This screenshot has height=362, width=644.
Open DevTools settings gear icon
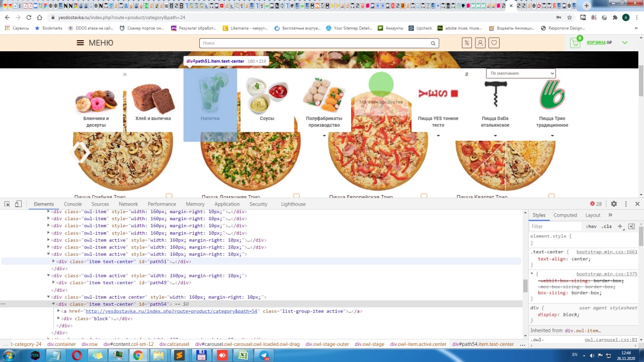pos(614,204)
